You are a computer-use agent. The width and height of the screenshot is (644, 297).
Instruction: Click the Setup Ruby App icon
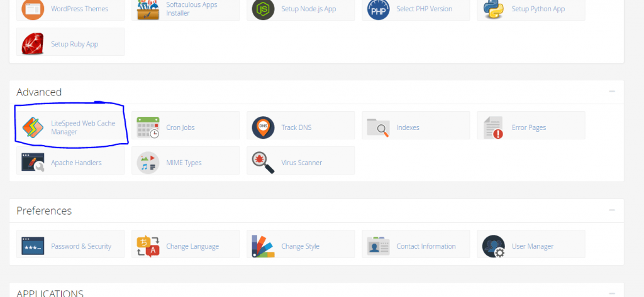coord(32,44)
